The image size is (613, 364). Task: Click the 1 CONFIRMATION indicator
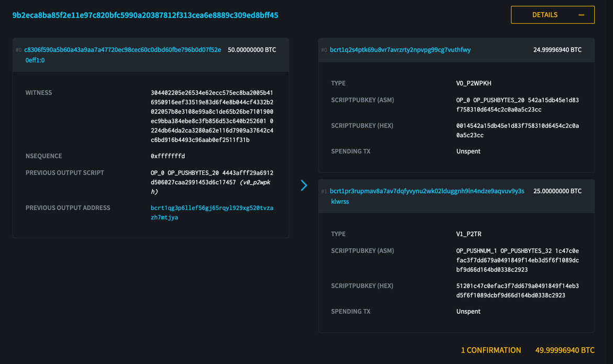point(491,350)
